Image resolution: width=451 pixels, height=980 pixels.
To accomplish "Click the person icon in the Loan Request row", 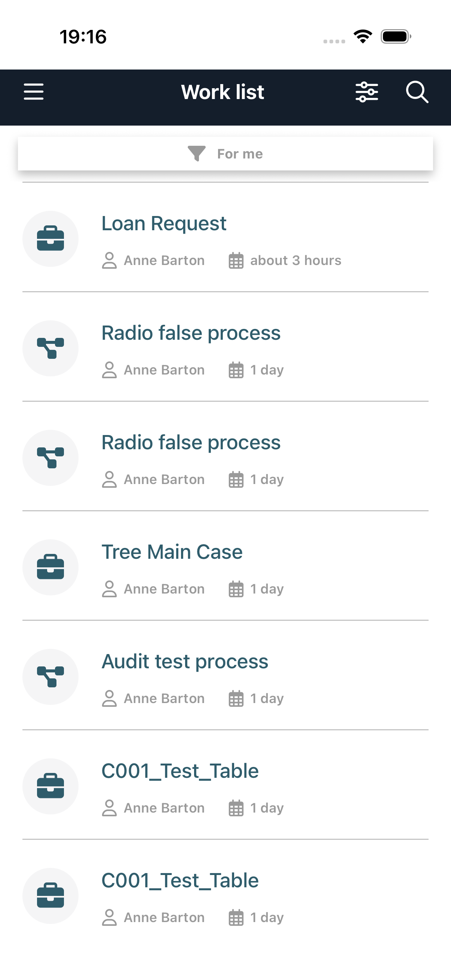I will 109,261.
